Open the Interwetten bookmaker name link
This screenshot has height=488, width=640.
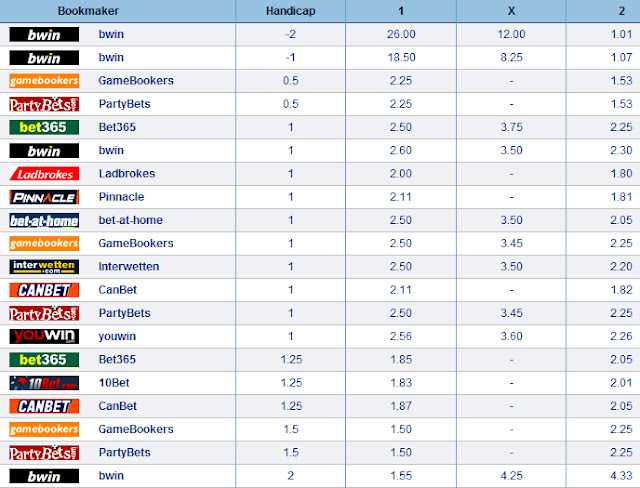pyautogui.click(x=129, y=266)
